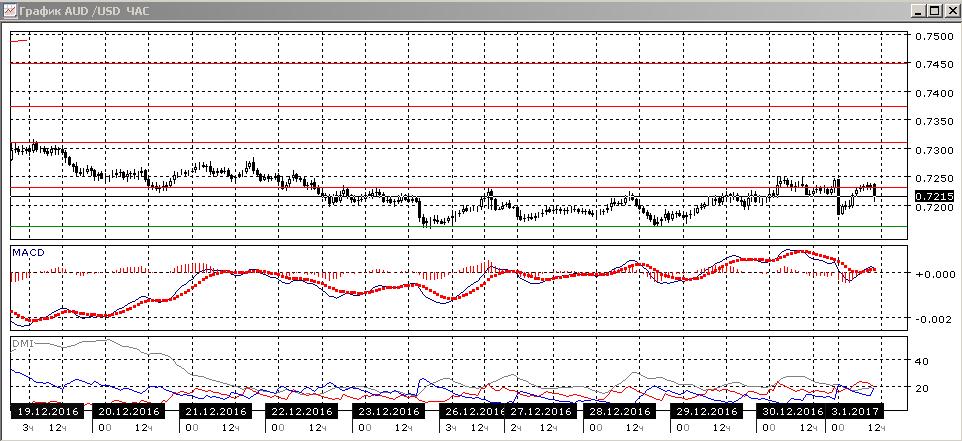Maximize the AUD/USD chart window
Screen dimensions: 962x441
[x=933, y=10]
